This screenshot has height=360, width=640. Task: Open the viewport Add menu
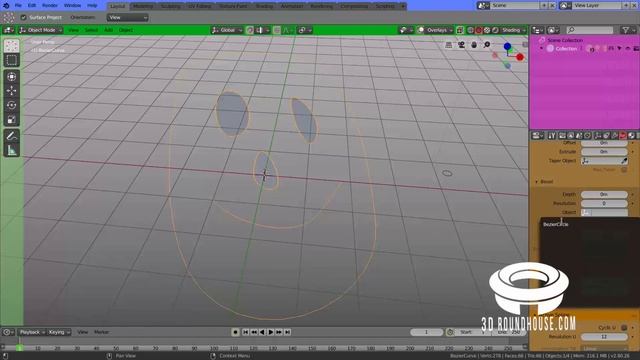pos(108,30)
